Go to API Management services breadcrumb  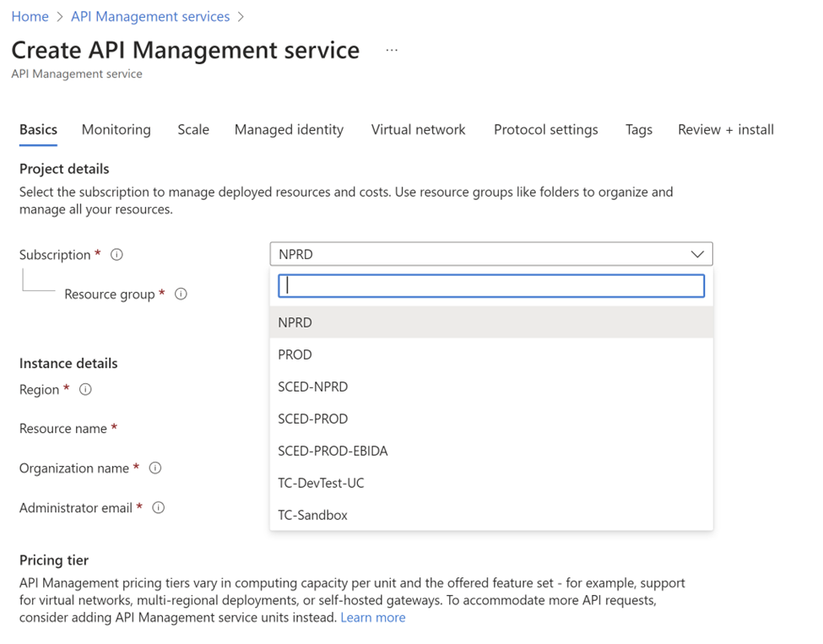150,17
